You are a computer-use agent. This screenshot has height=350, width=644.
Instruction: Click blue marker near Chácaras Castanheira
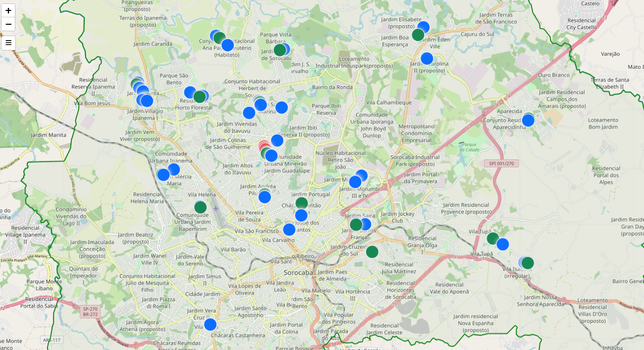coord(211,325)
